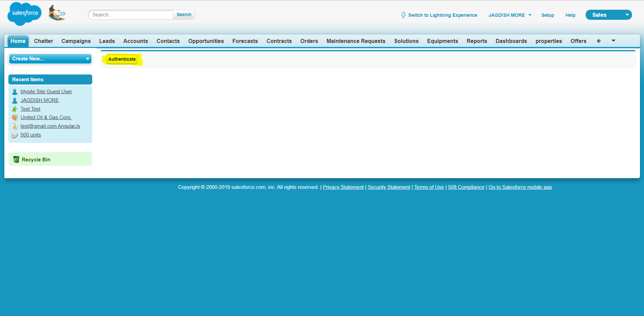Select the Forecasts tab
Viewport: 644px width, 316px height.
[245, 41]
